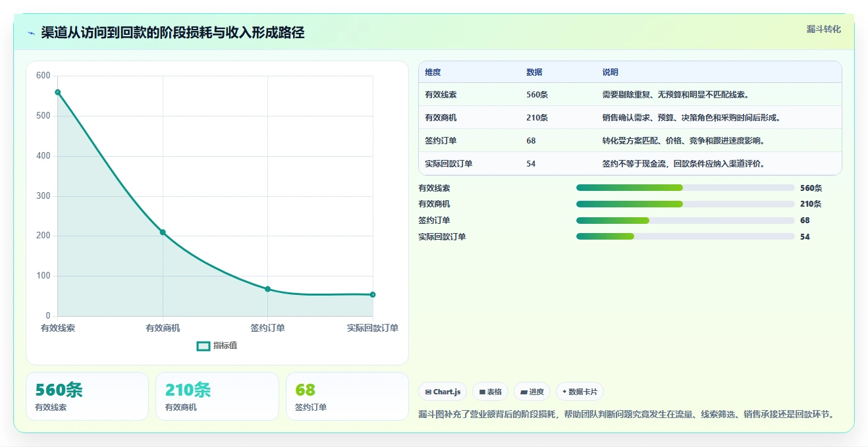Click the footer note starting 漏斗图补充了
The image size is (868, 447).
click(x=627, y=415)
